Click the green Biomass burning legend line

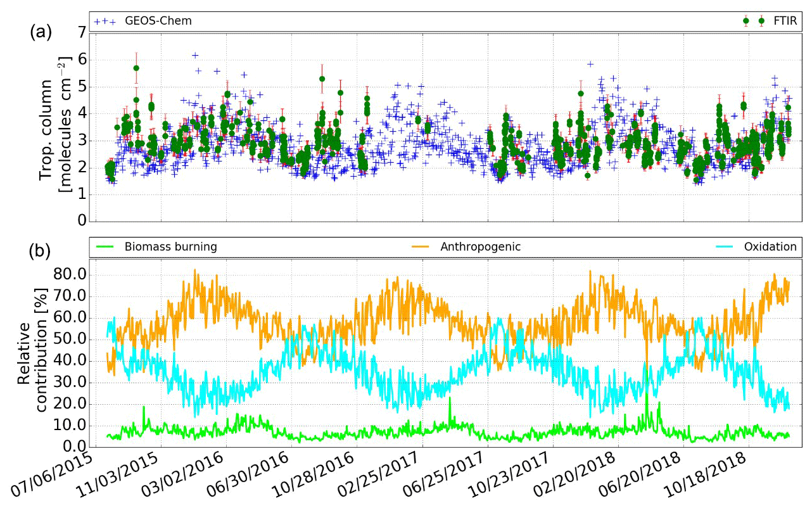pyautogui.click(x=105, y=247)
